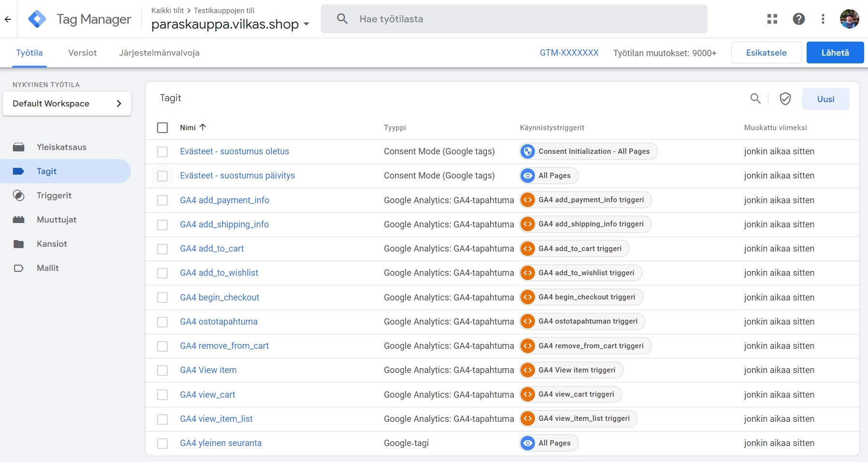Check the GA4 yleinen seuranta checkbox
The image size is (868, 462).
click(x=162, y=444)
